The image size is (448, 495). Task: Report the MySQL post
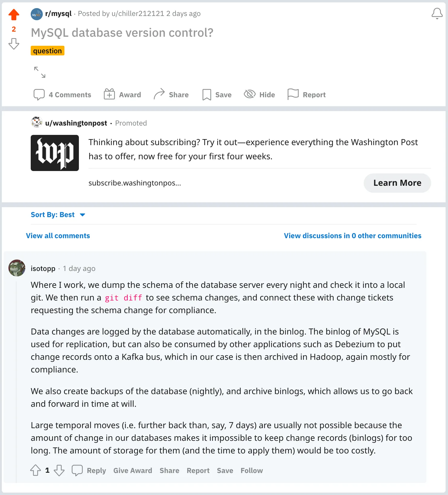(306, 95)
